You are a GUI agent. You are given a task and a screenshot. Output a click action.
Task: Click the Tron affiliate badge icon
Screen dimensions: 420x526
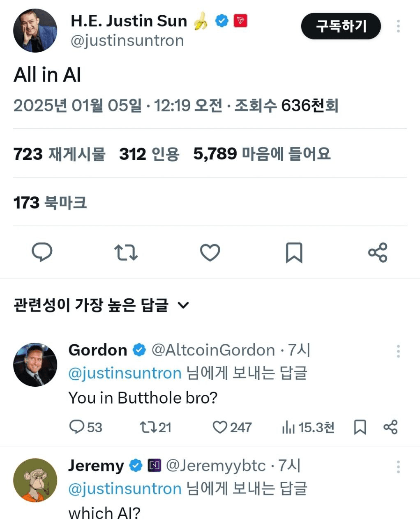[x=240, y=21]
